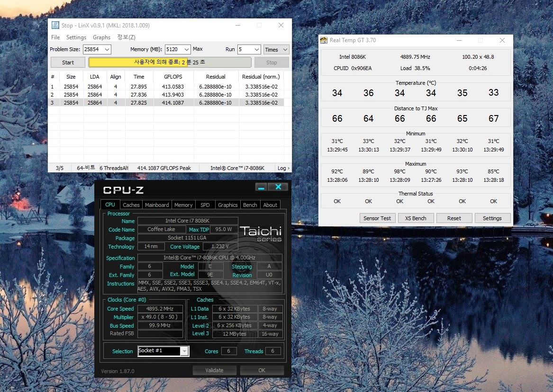Select the CPU tab in CPU-Z
The width and height of the screenshot is (553, 392).
pyautogui.click(x=110, y=205)
